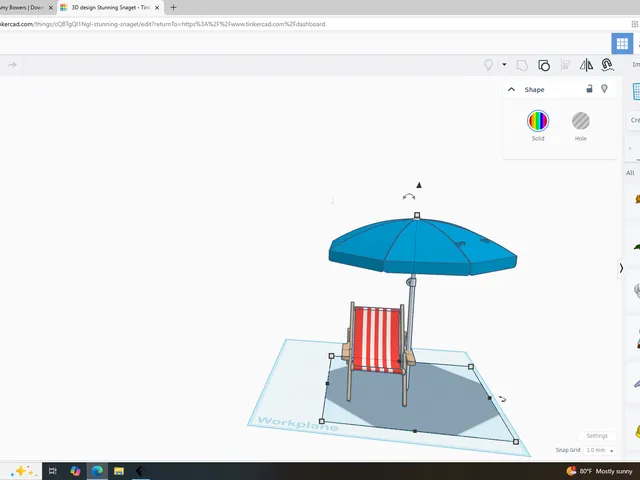This screenshot has height=480, width=640.
Task: Switch to Microsoft Edge on the taskbar
Action: click(x=97, y=471)
